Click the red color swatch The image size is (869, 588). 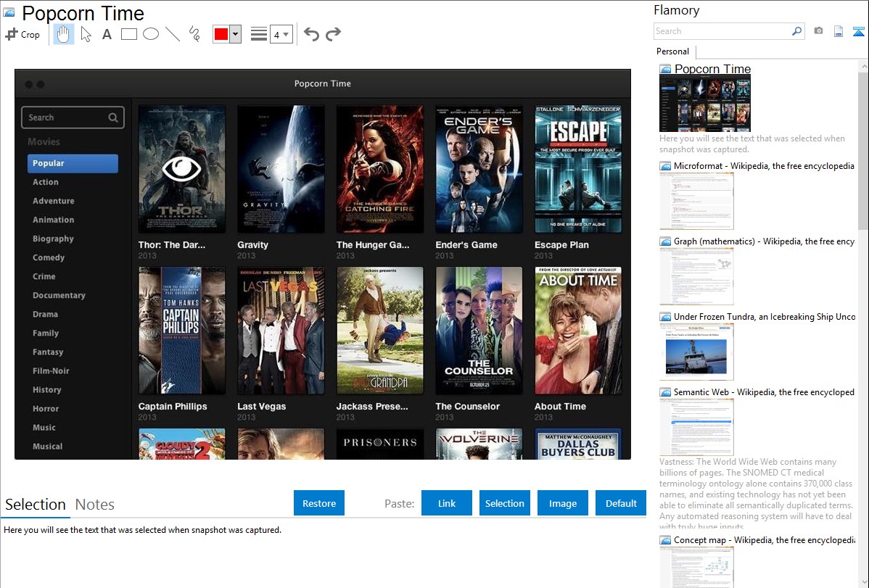pos(221,34)
